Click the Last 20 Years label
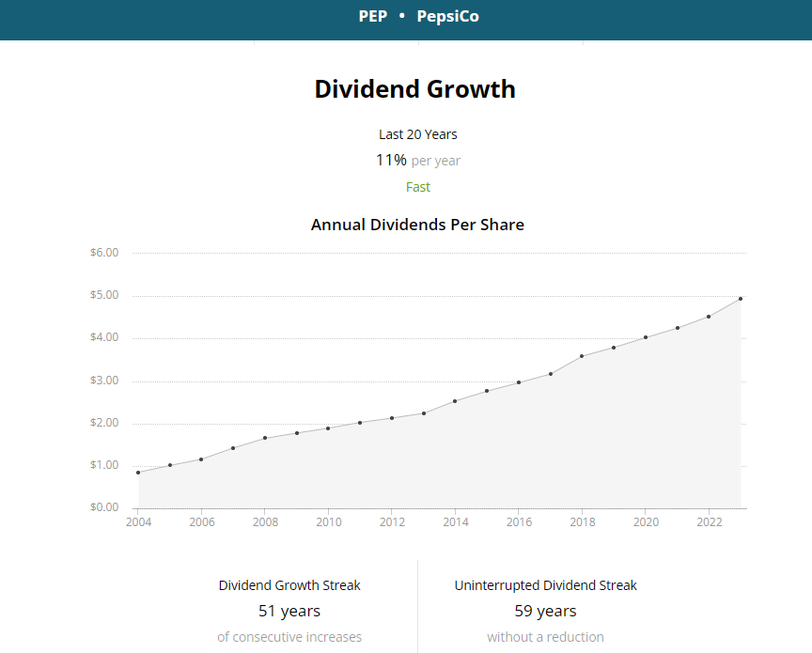 pyautogui.click(x=417, y=134)
